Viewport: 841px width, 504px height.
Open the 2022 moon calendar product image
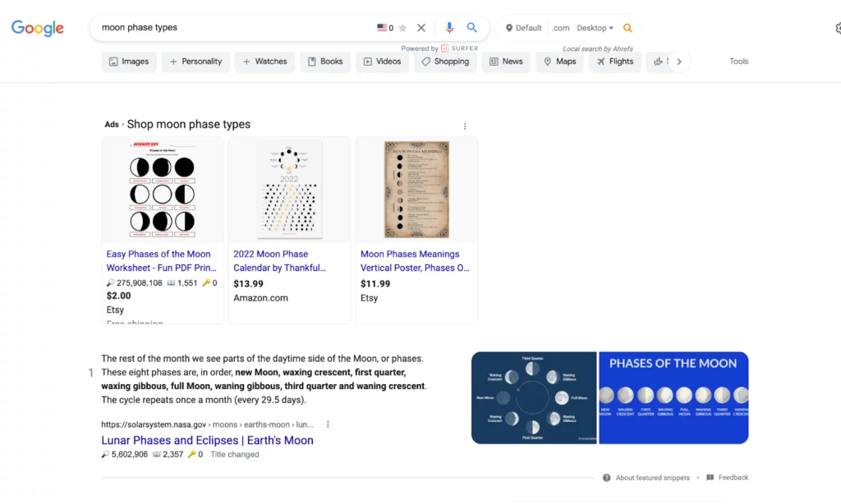[290, 190]
